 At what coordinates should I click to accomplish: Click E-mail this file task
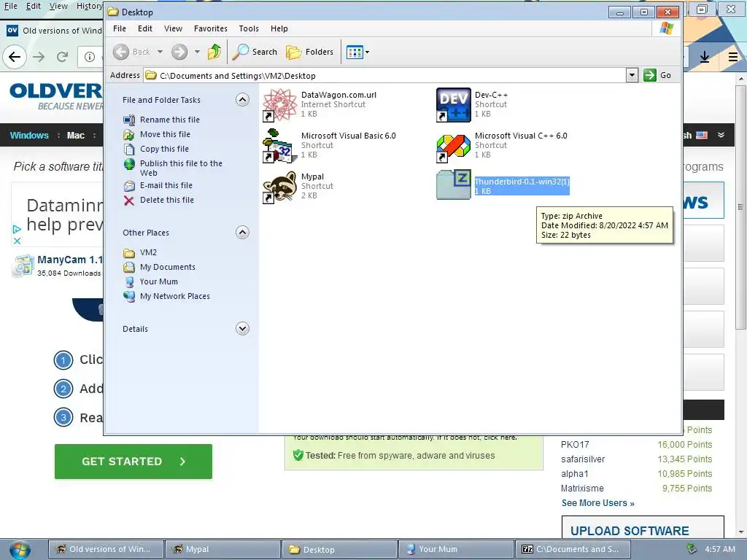pyautogui.click(x=166, y=185)
